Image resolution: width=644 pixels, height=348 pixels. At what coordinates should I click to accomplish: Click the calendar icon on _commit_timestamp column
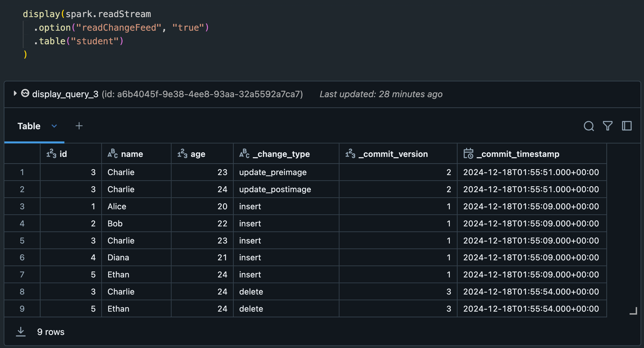[x=468, y=154]
